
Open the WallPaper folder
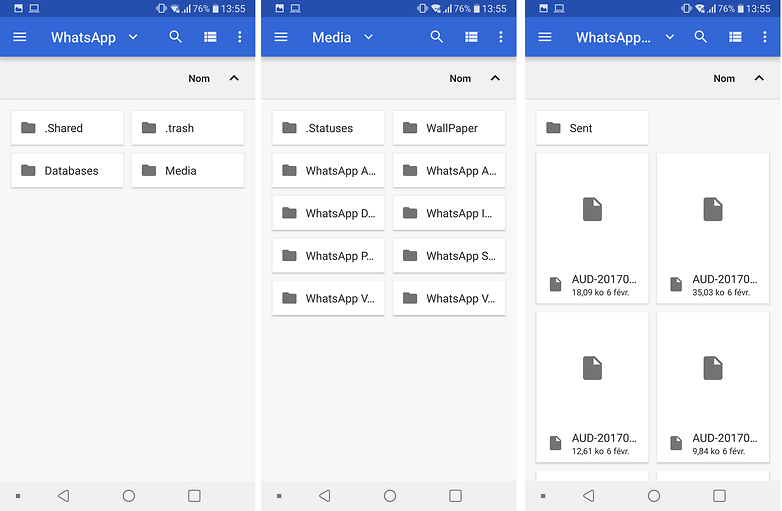[449, 128]
